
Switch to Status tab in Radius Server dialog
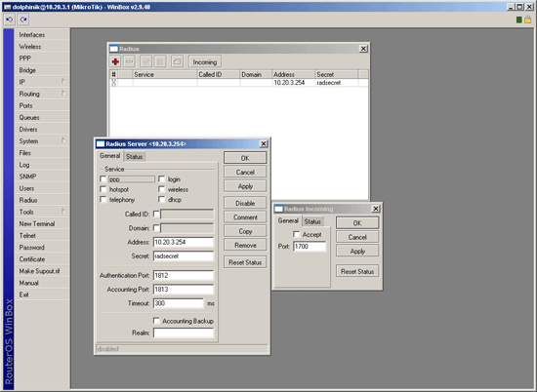[x=135, y=157]
